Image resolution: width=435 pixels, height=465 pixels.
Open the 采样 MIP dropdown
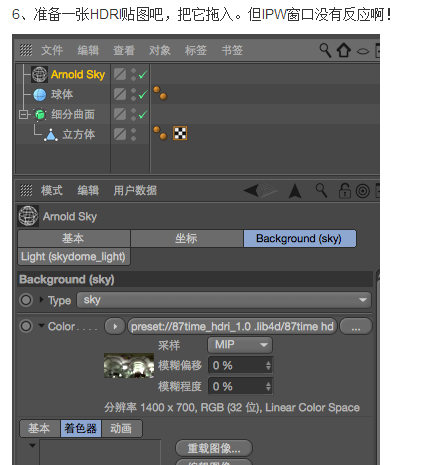coord(240,345)
